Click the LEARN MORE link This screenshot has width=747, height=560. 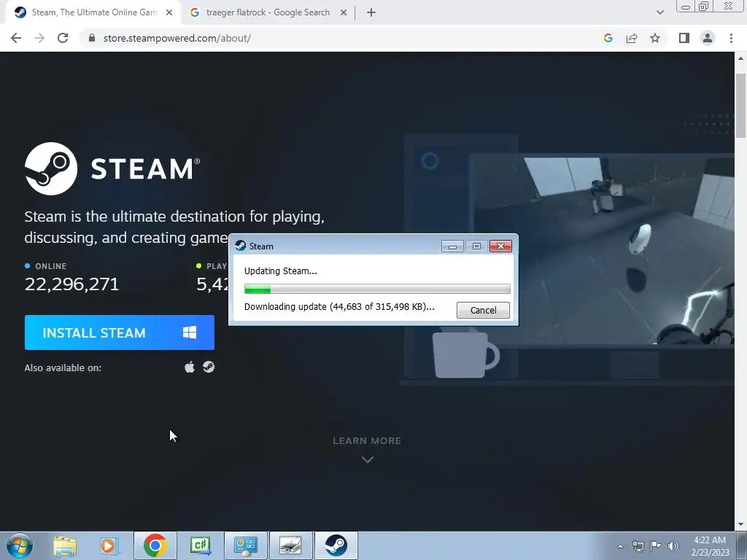pos(367,441)
